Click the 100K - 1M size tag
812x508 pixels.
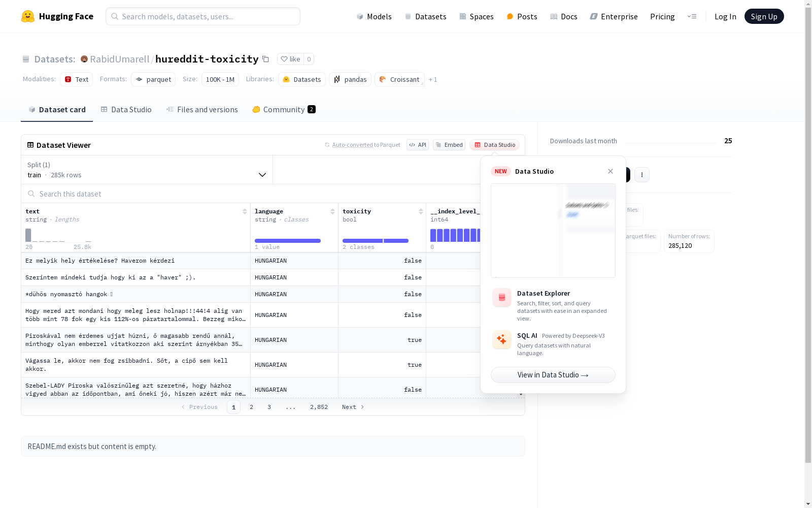coord(220,79)
